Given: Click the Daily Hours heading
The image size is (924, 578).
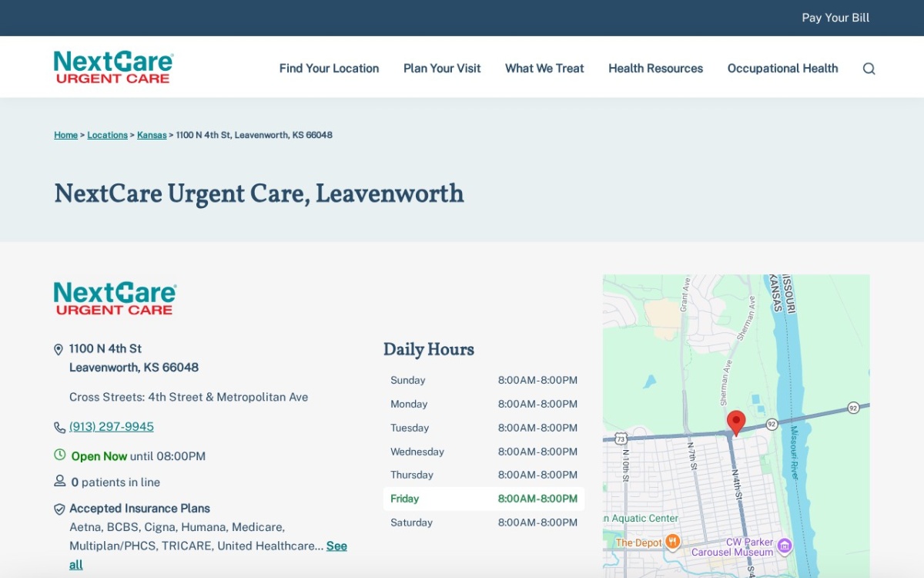Looking at the screenshot, I should pyautogui.click(x=429, y=349).
